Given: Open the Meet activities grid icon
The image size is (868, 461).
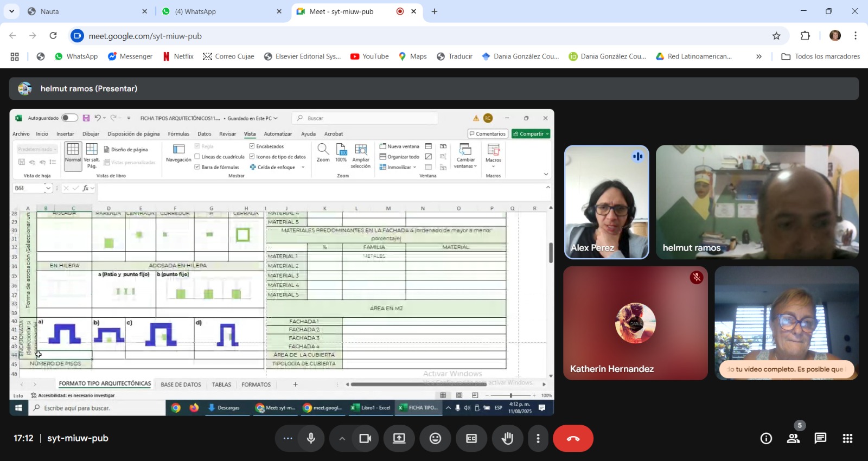Looking at the screenshot, I should [847, 439].
